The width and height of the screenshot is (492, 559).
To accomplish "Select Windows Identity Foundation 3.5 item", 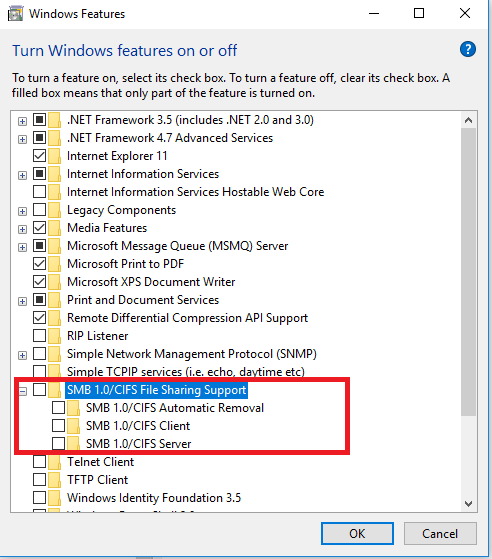I will (x=154, y=498).
